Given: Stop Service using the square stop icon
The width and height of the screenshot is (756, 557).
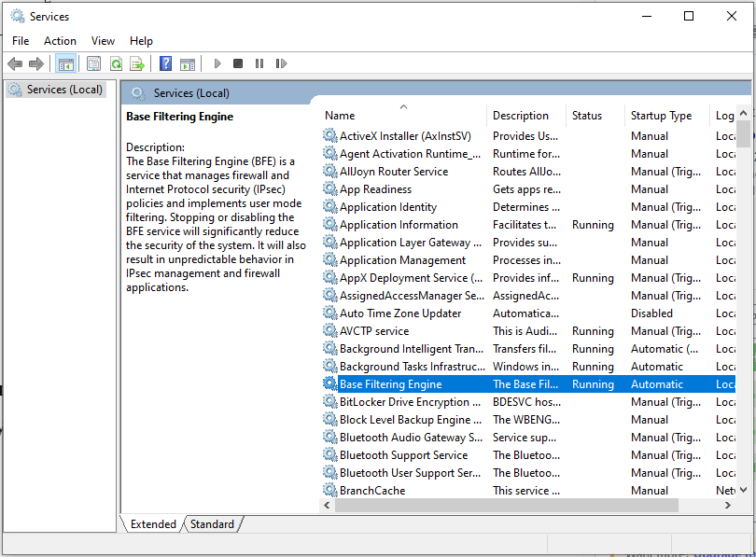Looking at the screenshot, I should pos(238,63).
